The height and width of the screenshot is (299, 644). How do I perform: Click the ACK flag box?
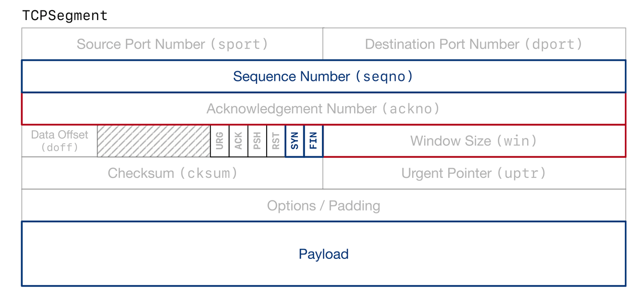coord(238,141)
